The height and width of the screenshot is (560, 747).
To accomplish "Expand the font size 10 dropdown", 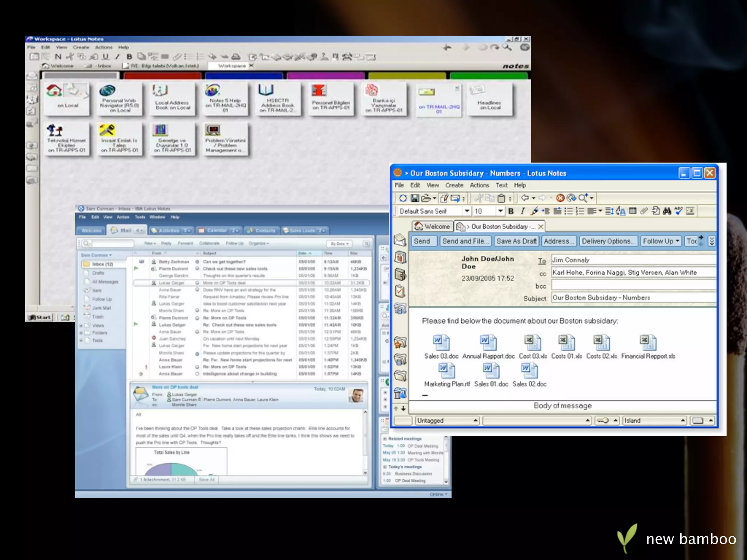I will coord(500,211).
